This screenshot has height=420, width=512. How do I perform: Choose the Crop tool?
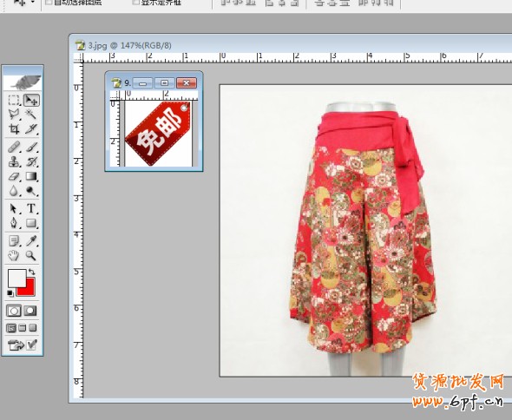point(14,129)
